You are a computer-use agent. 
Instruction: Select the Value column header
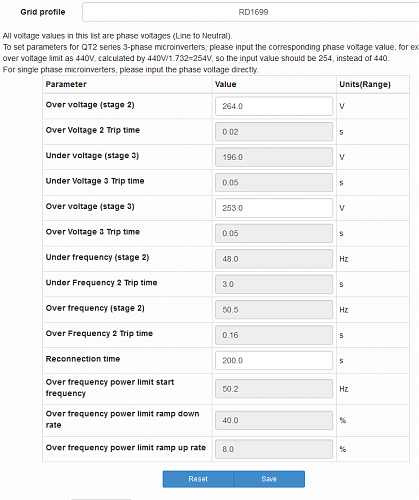pos(226,84)
